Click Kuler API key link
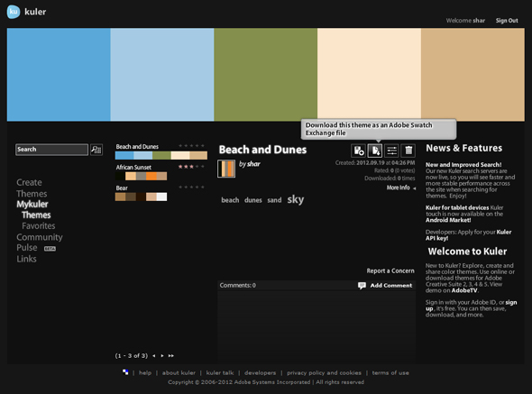Image resolution: width=532 pixels, height=394 pixels. click(469, 235)
